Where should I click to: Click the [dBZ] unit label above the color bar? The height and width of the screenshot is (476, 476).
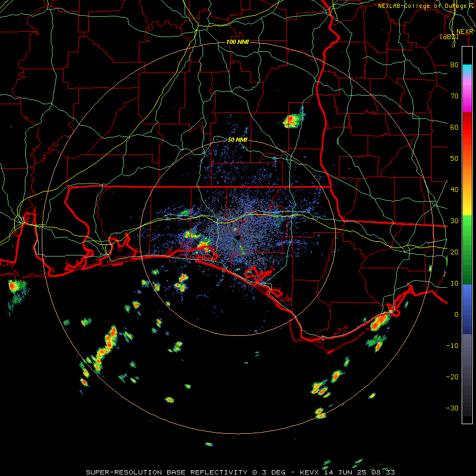point(449,36)
